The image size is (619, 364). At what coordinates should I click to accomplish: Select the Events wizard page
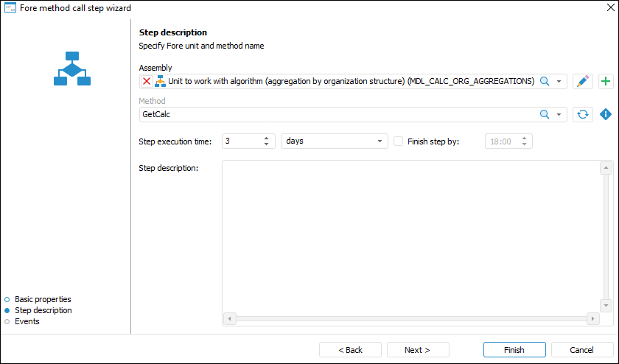[27, 321]
